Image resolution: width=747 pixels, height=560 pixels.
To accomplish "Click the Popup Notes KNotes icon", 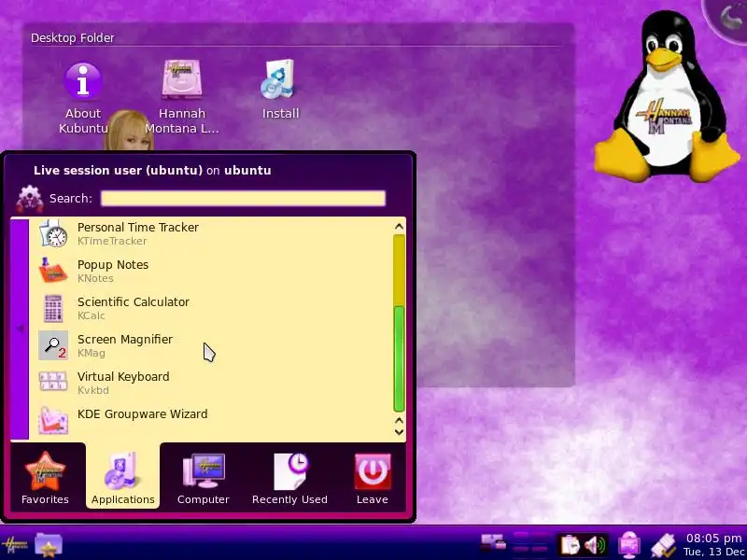I will pos(53,271).
